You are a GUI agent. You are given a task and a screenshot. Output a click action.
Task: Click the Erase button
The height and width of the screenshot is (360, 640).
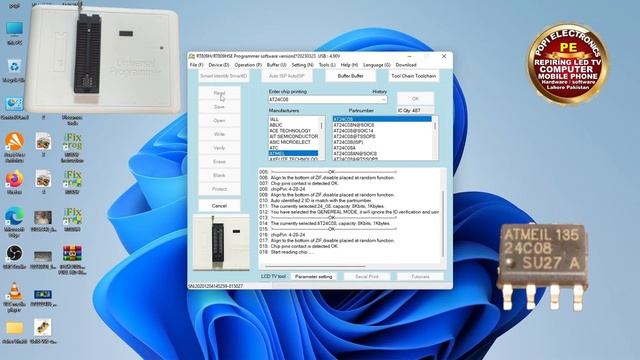click(219, 162)
